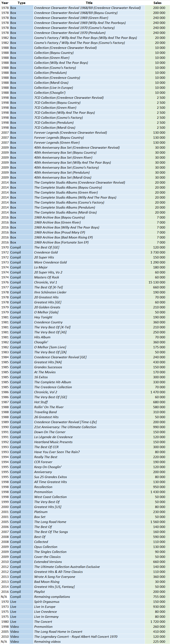Select the sales value 15 130 000
The width and height of the screenshot is (170, 644).
coord(157,282)
